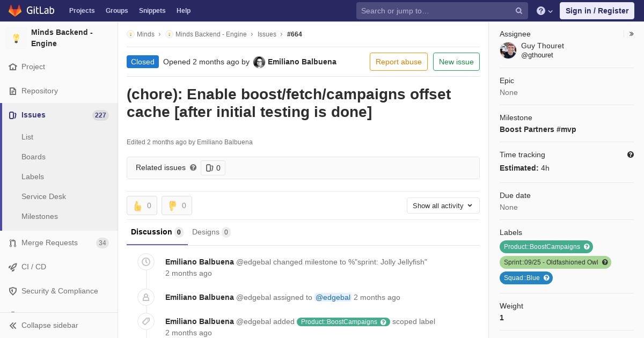Click help icon on activity BoostCampaigns label

(x=384, y=322)
